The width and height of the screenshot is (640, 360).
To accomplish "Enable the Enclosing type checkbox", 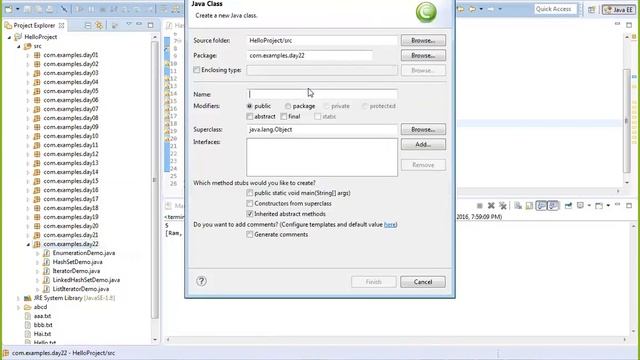I will (x=197, y=70).
